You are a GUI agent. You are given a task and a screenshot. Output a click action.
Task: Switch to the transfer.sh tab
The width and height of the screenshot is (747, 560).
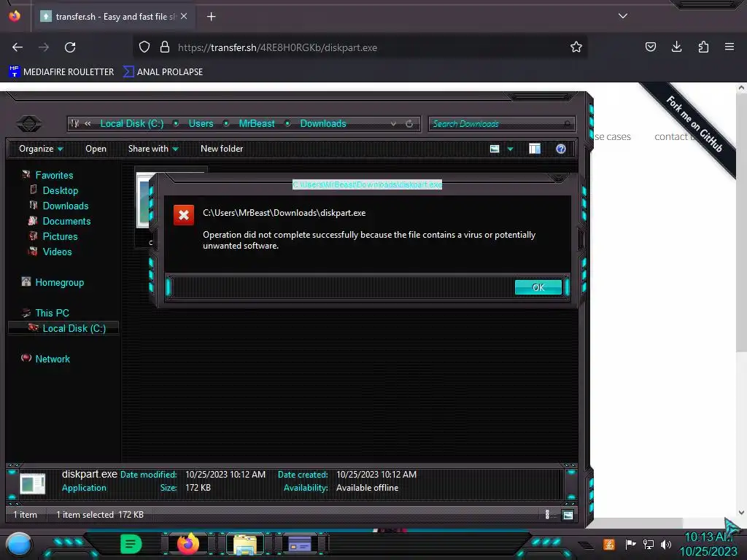click(114, 16)
